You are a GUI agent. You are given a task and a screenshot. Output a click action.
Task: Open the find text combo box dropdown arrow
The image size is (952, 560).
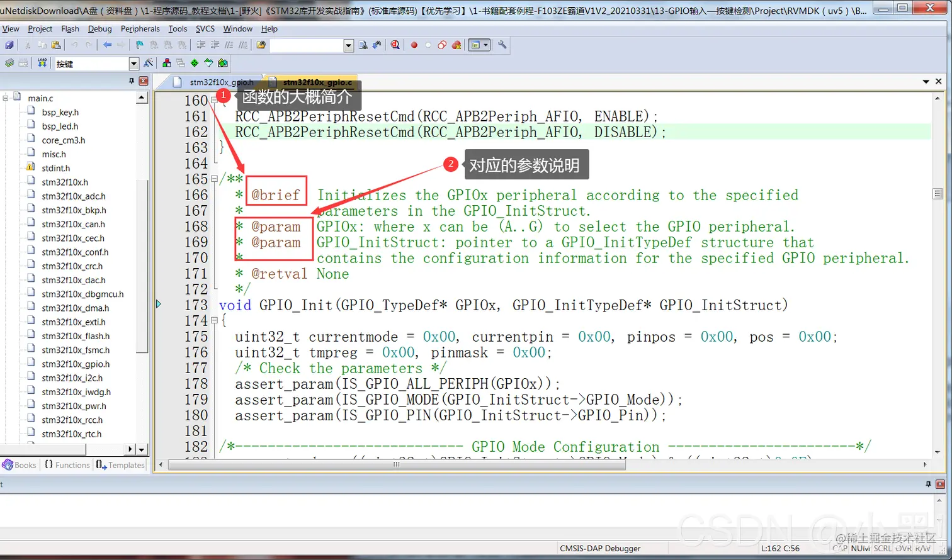pyautogui.click(x=348, y=45)
